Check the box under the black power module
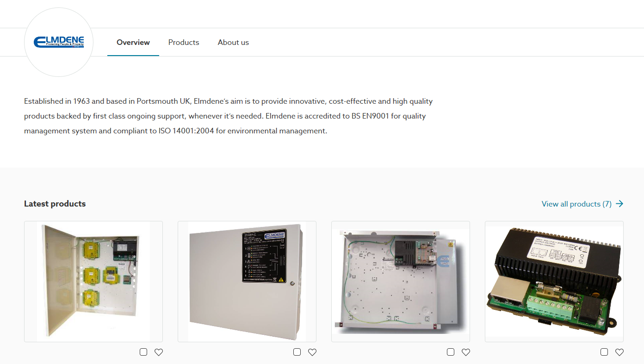Screen dimensions: 644x364 pos(604,352)
